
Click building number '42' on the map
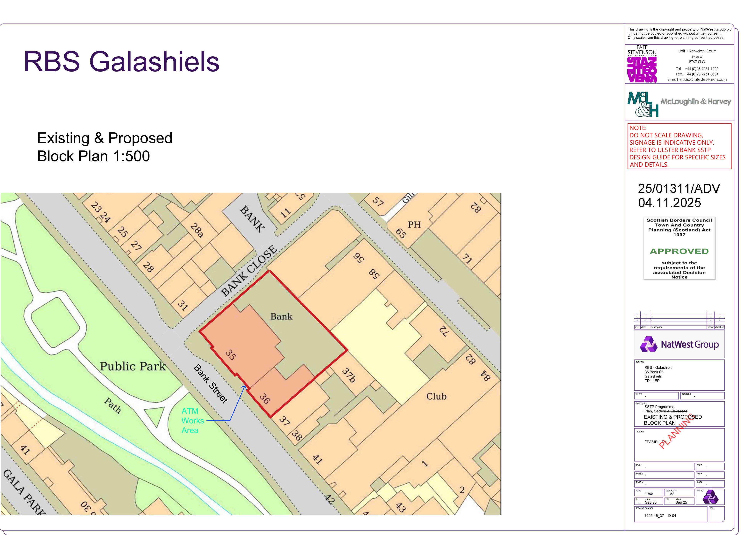point(330,499)
